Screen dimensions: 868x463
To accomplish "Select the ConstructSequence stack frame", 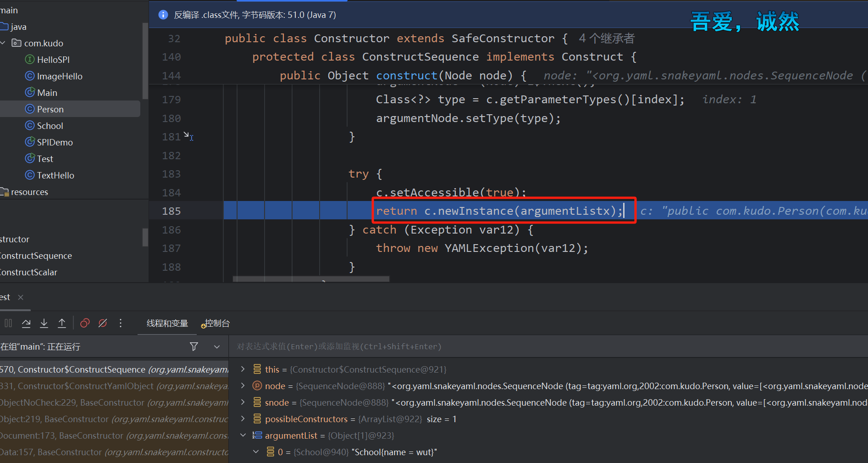I will tap(114, 369).
